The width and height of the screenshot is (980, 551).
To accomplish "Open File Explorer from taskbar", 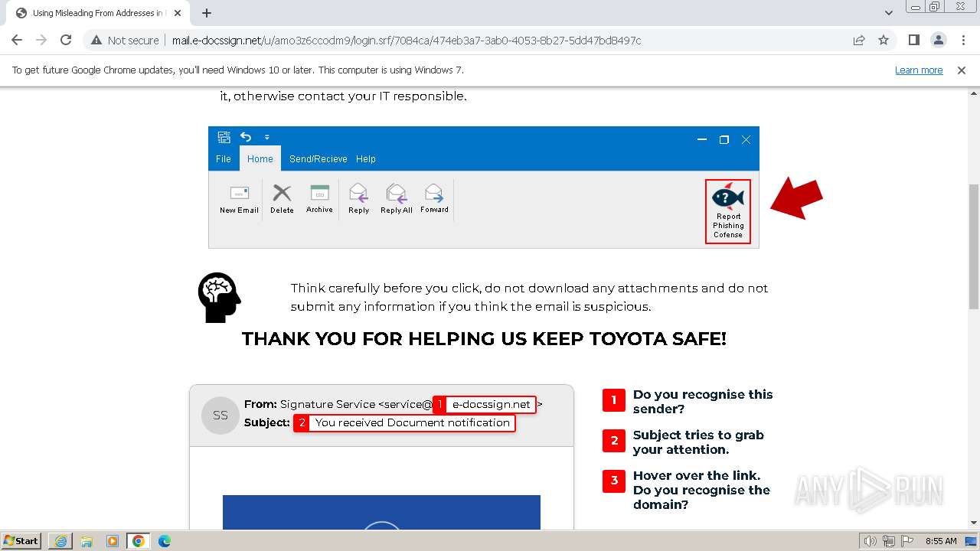I will pyautogui.click(x=87, y=541).
